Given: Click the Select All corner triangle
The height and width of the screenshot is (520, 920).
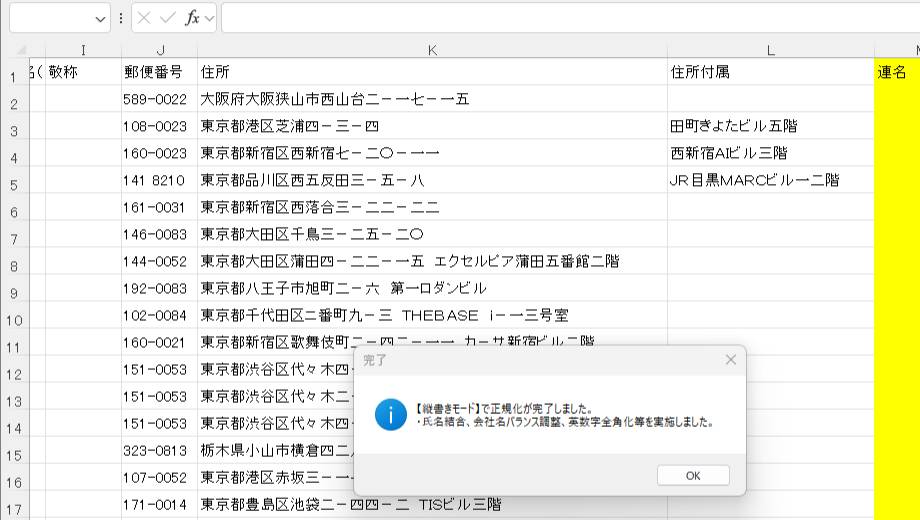Looking at the screenshot, I should pos(20,50).
